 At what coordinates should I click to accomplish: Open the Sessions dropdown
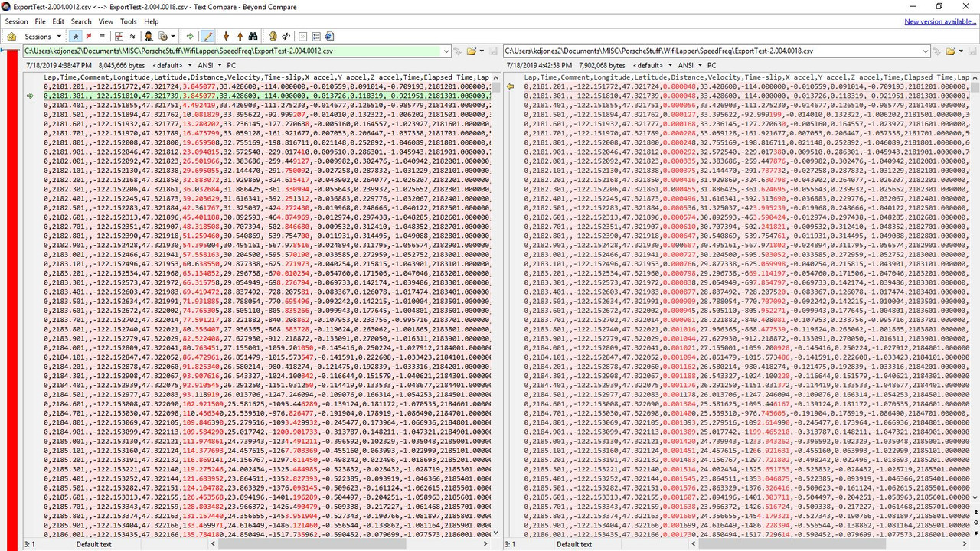(x=43, y=36)
